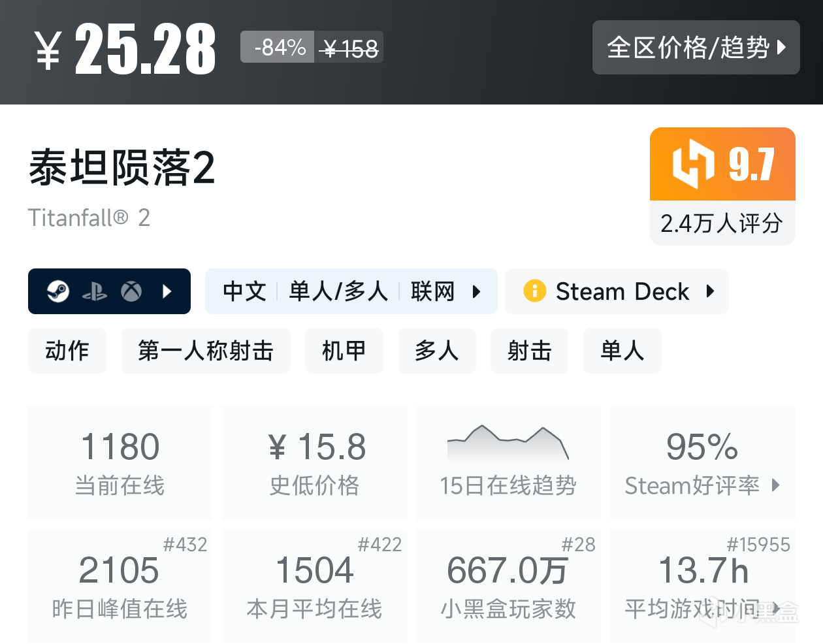The image size is (823, 644).
Task: Click the Steam platform icon
Action: tap(58, 291)
